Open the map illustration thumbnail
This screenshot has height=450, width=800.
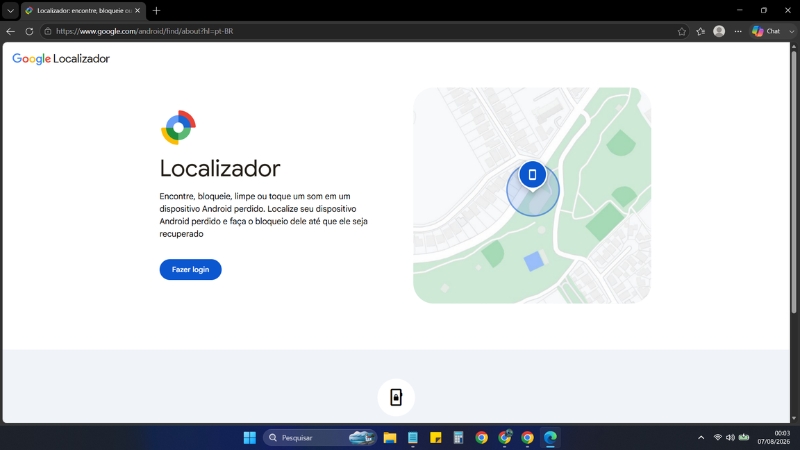coord(532,195)
